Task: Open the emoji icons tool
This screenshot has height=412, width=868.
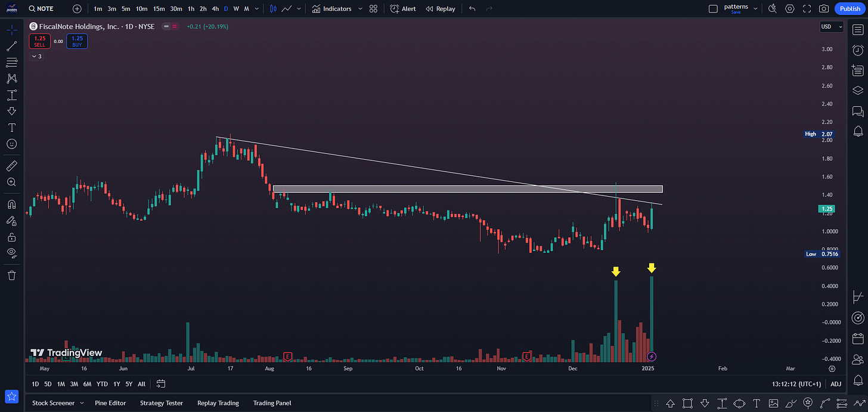Action: coord(11,144)
